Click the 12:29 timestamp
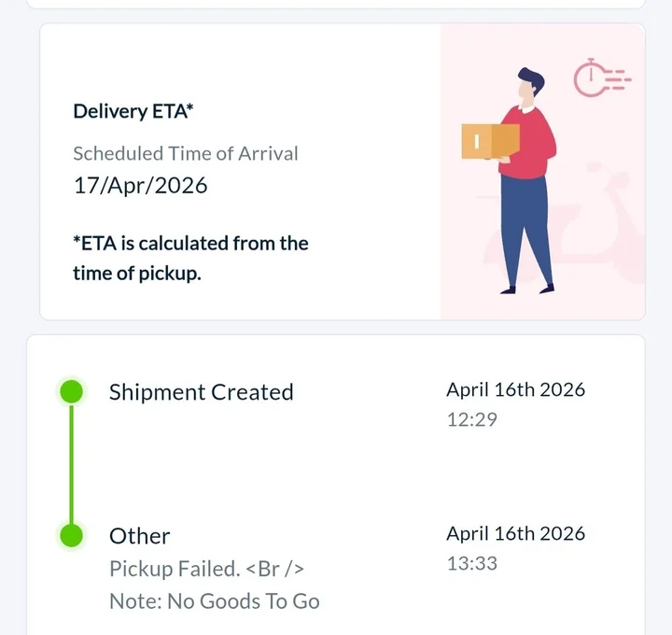This screenshot has width=672, height=635. click(471, 419)
